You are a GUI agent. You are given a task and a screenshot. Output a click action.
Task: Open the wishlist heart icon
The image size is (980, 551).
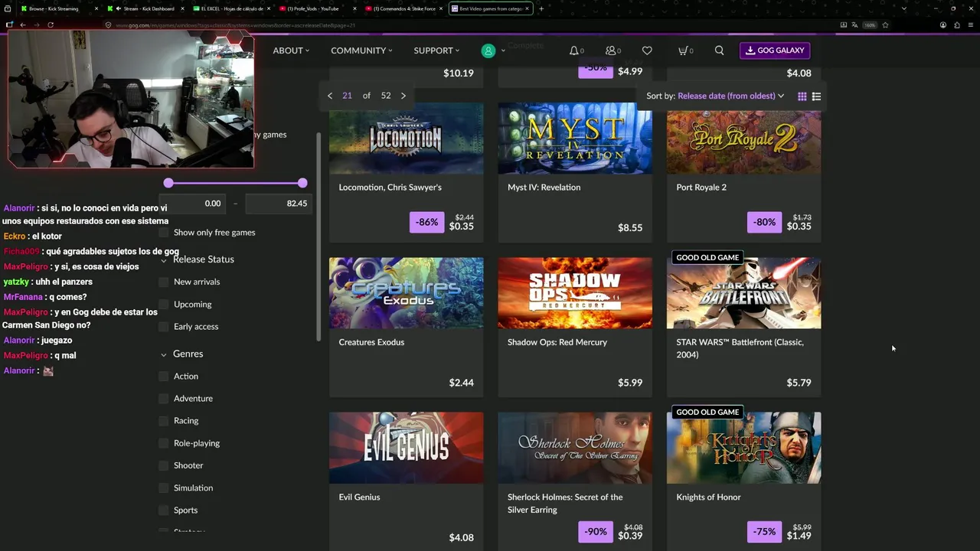(x=647, y=51)
